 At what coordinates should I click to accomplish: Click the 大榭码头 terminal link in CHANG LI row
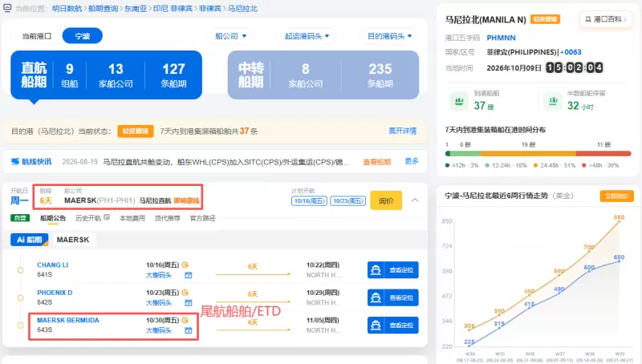tap(159, 275)
